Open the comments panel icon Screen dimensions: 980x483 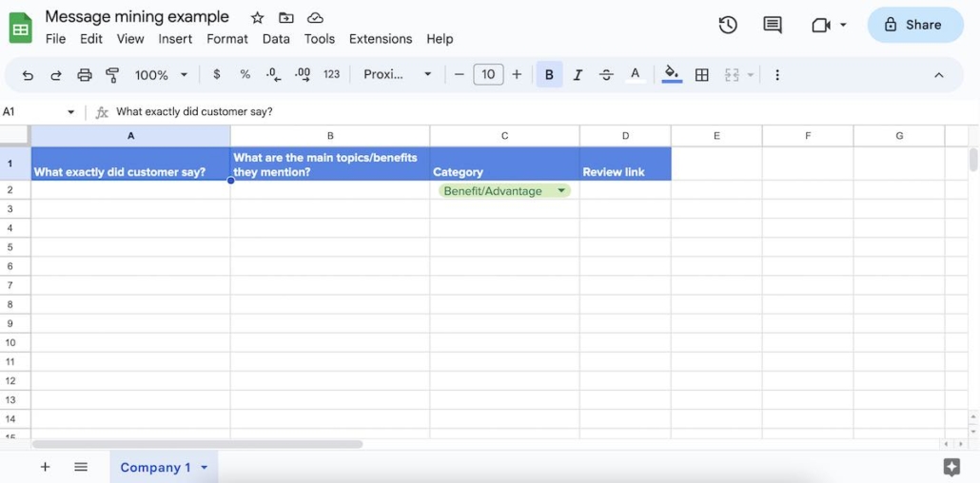[x=773, y=25]
